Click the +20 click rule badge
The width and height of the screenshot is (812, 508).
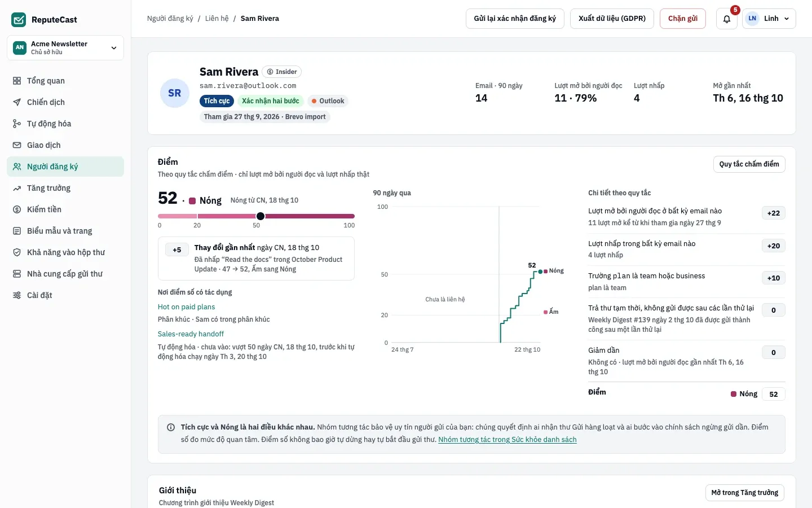pos(774,246)
